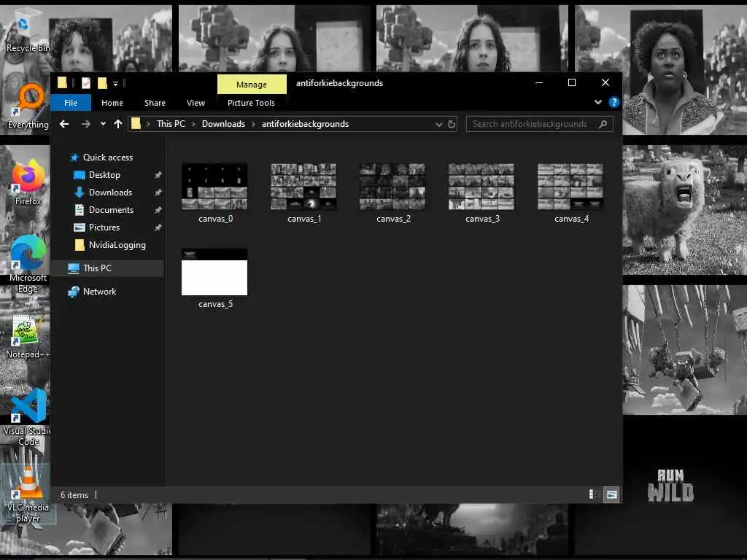Open the View ribbon tab
This screenshot has width=747, height=560.
[196, 103]
